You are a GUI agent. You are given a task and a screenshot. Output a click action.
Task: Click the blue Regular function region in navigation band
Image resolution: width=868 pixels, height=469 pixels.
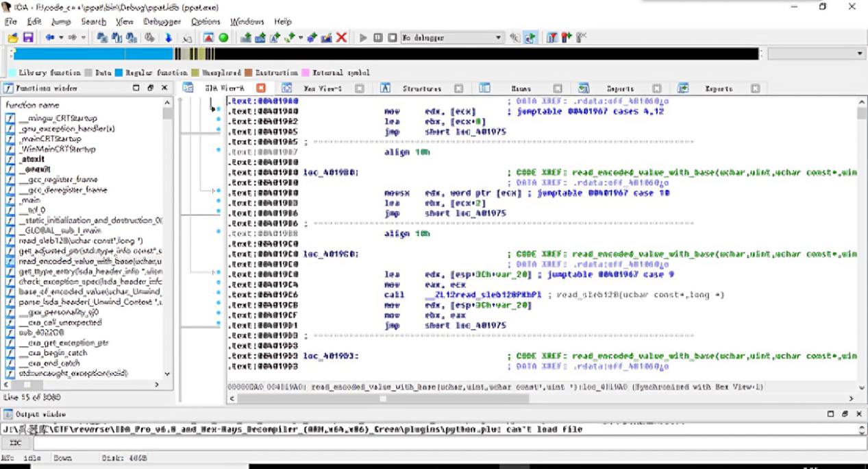[x=89, y=53]
